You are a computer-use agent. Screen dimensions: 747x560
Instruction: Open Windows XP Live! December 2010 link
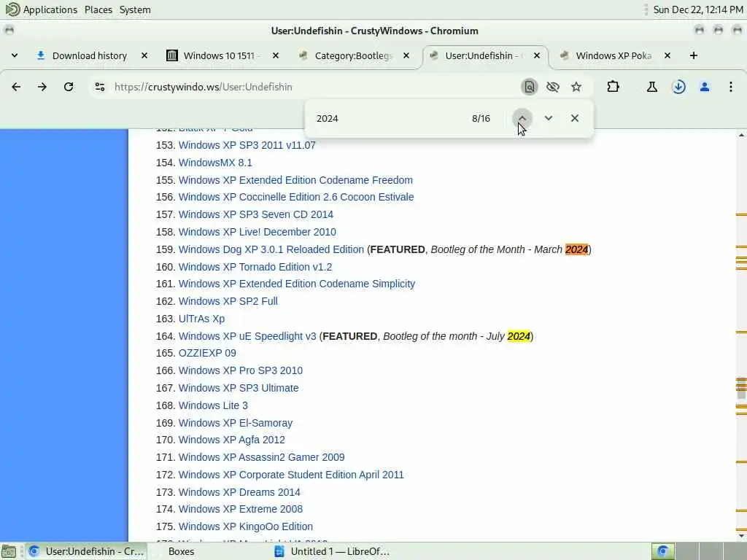coord(258,232)
